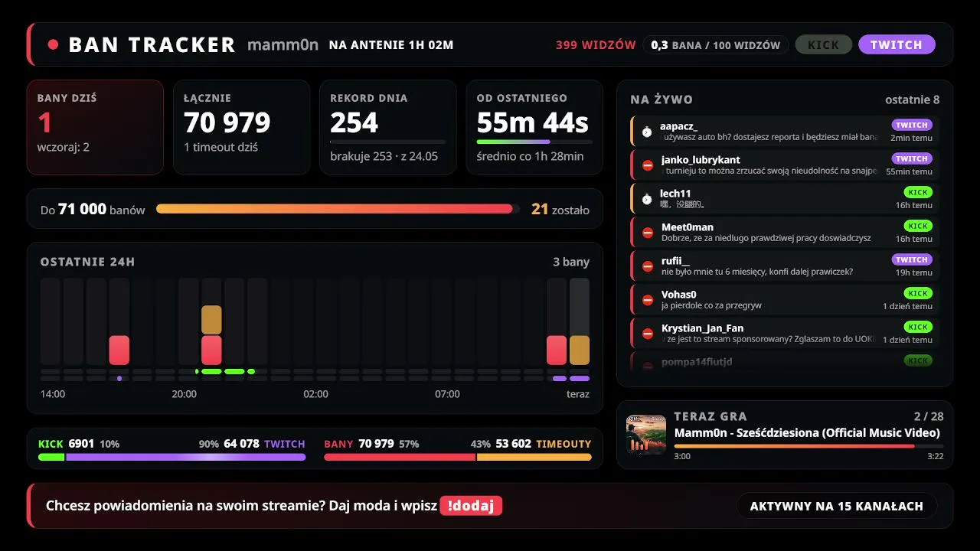Click the username aapacz_ in live feed
The height and width of the screenshot is (551, 980).
point(678,126)
